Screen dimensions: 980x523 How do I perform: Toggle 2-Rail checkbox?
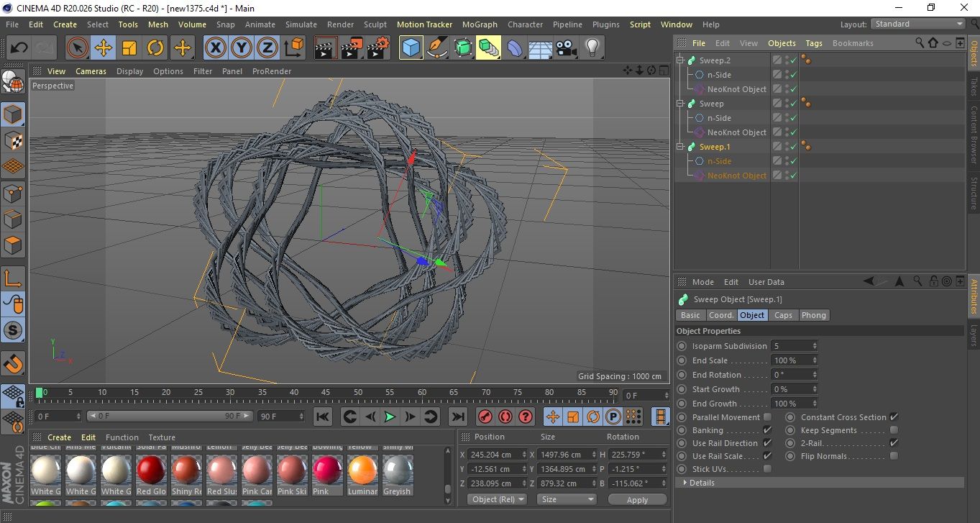click(x=894, y=443)
